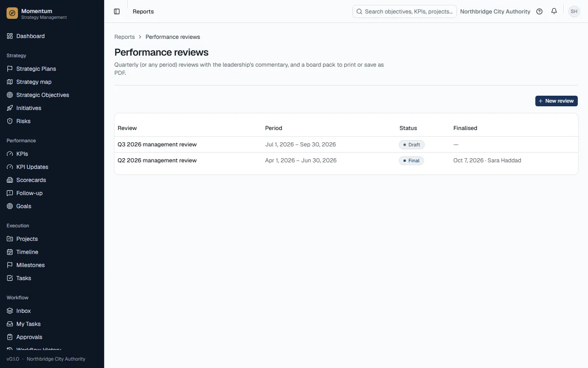Click the Draft status badge
The width and height of the screenshot is (588, 368).
(x=412, y=145)
